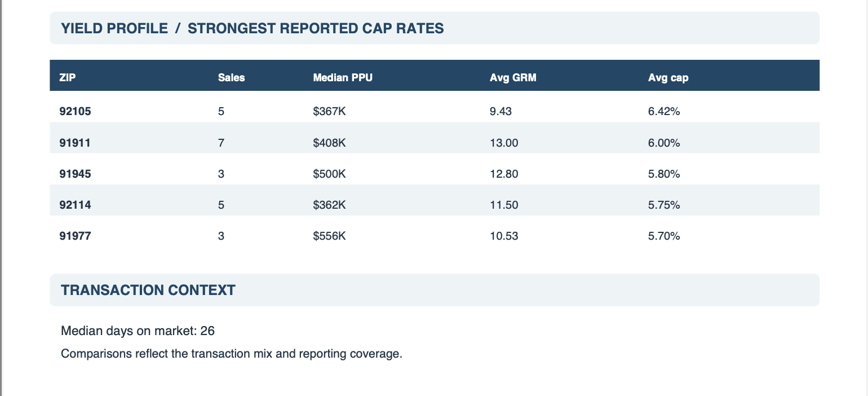The width and height of the screenshot is (868, 396).
Task: Click the Avg GRM column header
Action: point(513,78)
